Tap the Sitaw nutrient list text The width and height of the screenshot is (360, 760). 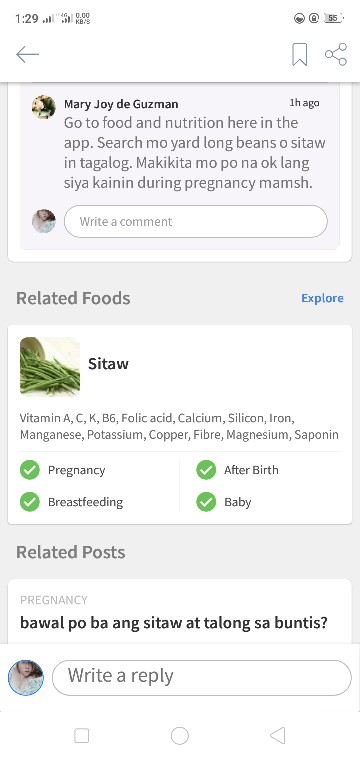[x=179, y=427]
